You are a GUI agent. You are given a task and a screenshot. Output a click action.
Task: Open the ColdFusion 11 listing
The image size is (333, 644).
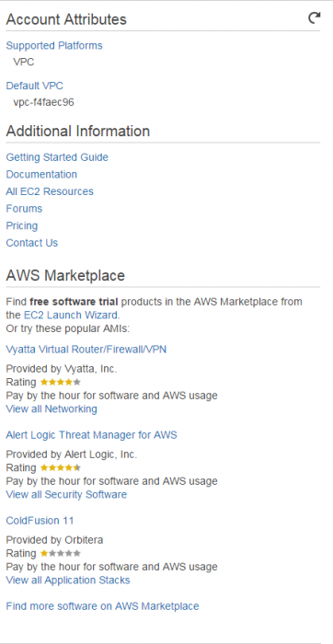click(40, 521)
